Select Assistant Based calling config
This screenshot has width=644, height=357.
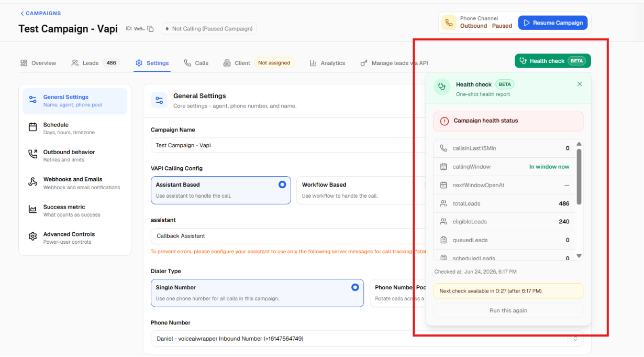220,190
